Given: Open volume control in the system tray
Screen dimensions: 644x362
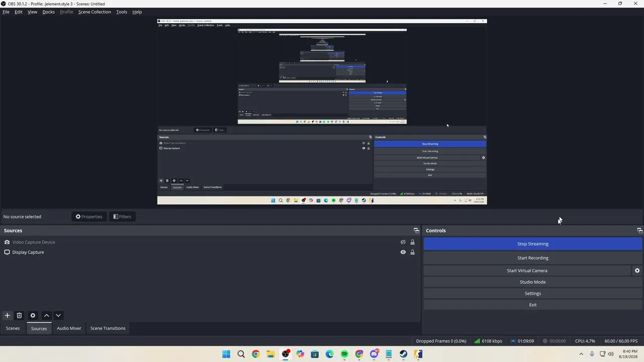Looking at the screenshot, I should tap(611, 354).
